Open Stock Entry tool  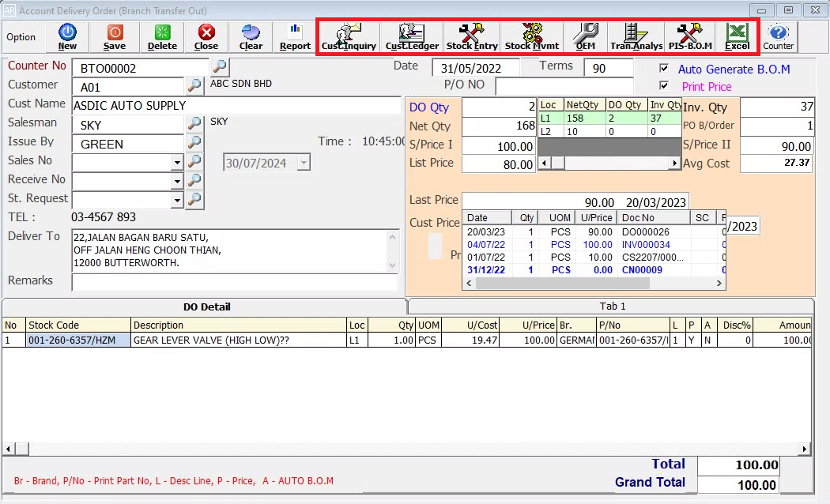point(472,37)
